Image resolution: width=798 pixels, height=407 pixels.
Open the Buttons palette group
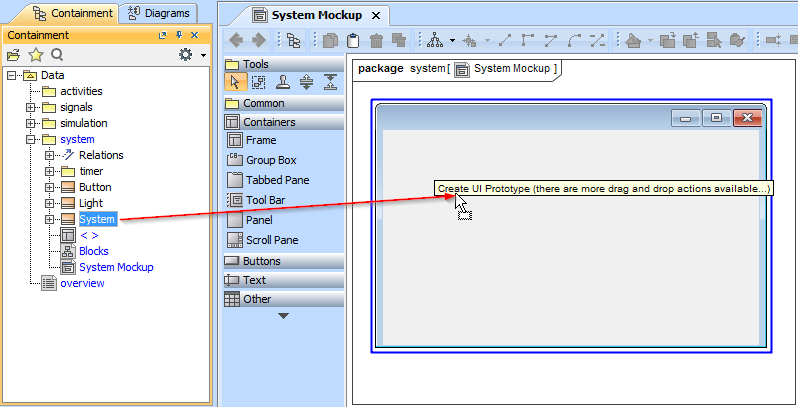pos(284,261)
